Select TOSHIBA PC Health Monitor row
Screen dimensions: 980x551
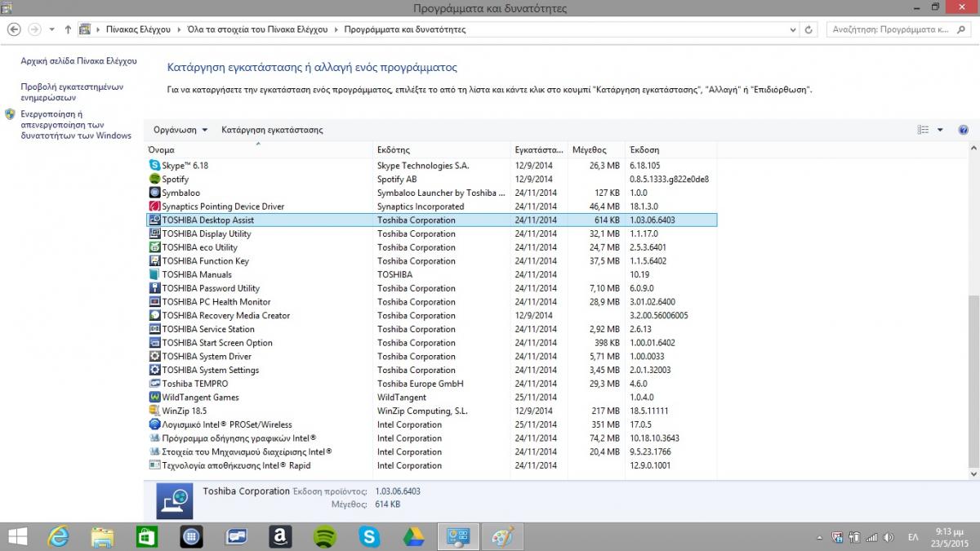tap(431, 302)
